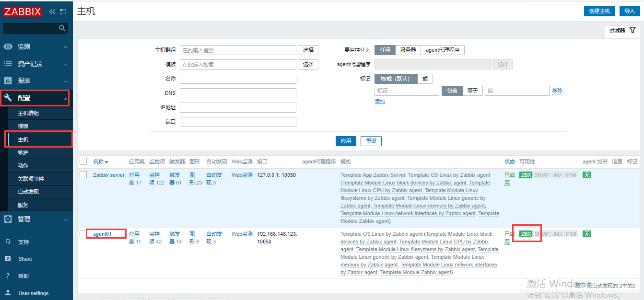
Task: Click the 无 encryption badge for Zabbix server
Action: coord(587,175)
